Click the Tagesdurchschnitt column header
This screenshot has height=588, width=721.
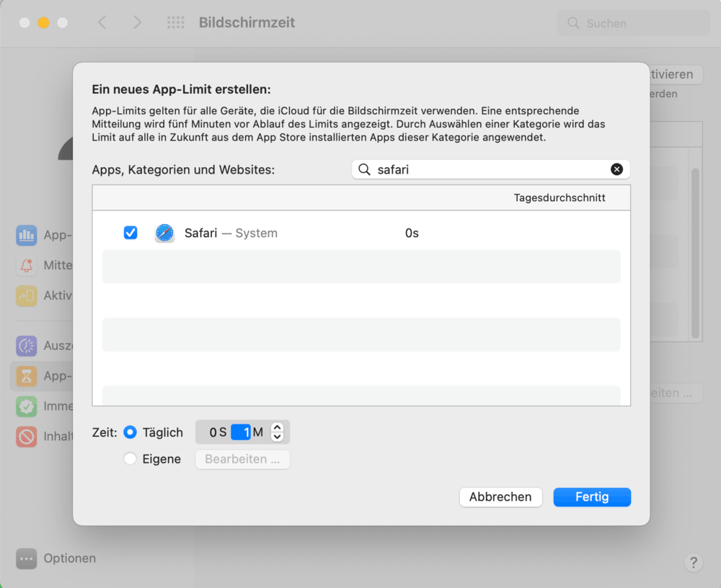(559, 197)
